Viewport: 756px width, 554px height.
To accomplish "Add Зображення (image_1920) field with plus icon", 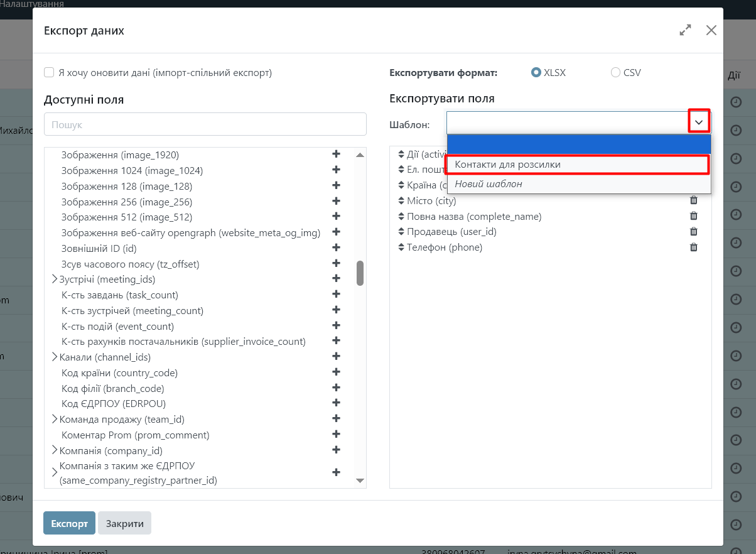I will [336, 155].
